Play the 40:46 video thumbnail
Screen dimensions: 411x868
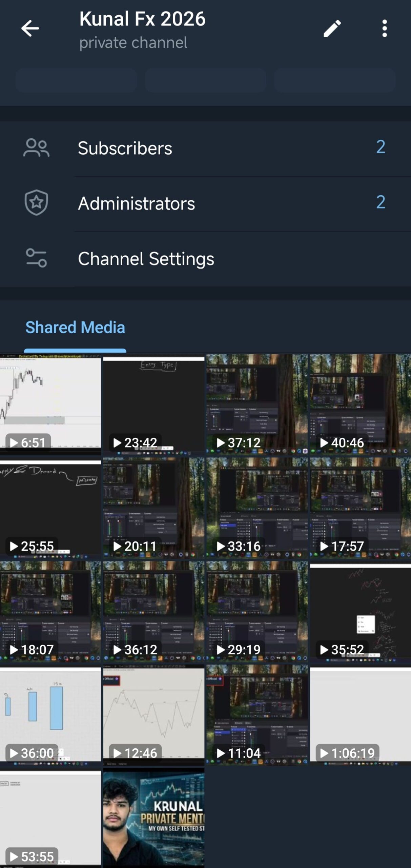(x=361, y=404)
